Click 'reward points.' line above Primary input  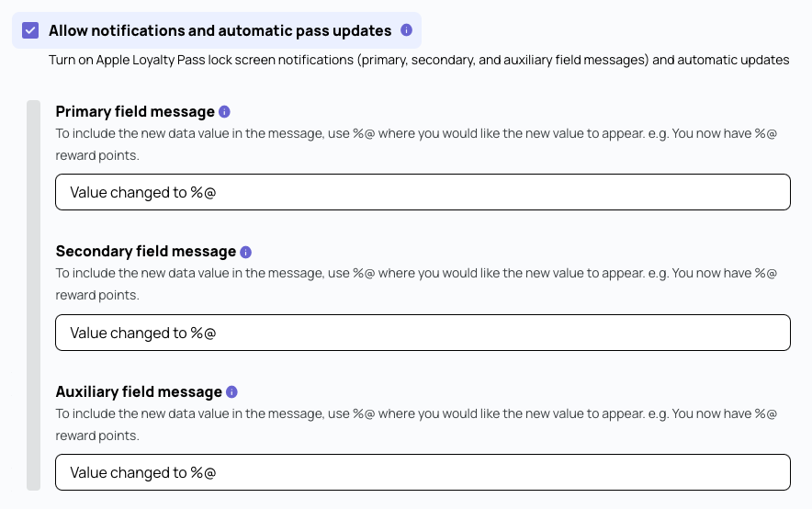(97, 155)
